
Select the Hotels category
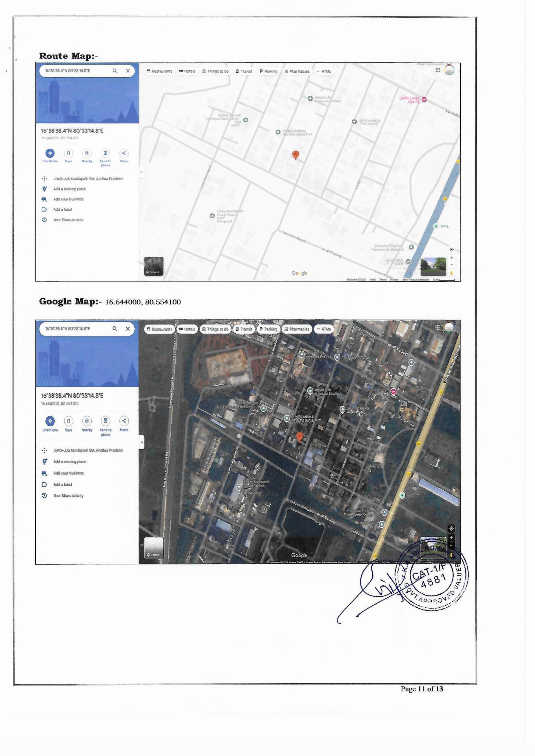[x=187, y=71]
